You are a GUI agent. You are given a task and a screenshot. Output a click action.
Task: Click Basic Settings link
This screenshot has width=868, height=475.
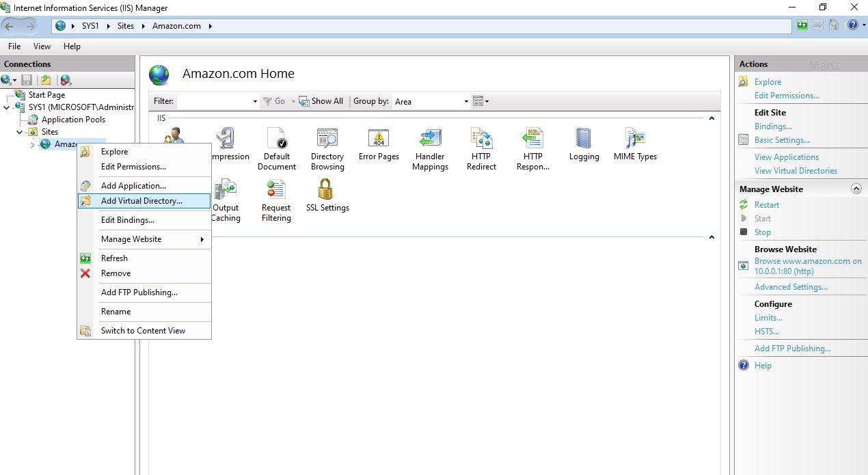pyautogui.click(x=782, y=140)
